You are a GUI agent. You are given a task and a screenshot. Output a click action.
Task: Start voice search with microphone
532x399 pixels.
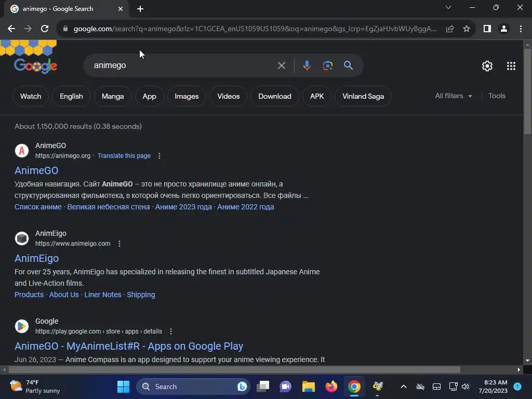(307, 65)
